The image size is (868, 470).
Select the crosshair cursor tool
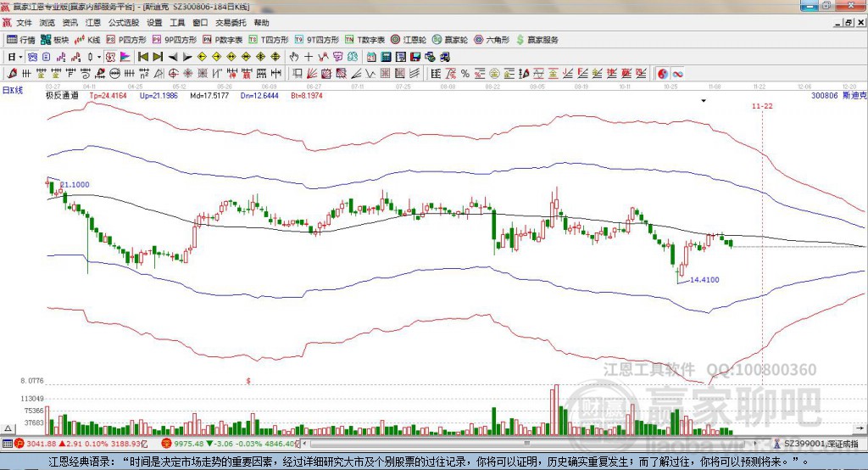point(309,57)
